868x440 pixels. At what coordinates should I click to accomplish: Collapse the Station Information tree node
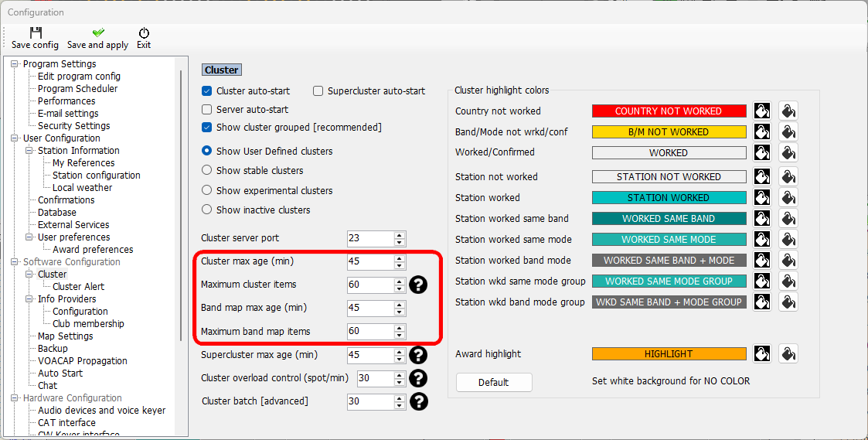point(29,150)
